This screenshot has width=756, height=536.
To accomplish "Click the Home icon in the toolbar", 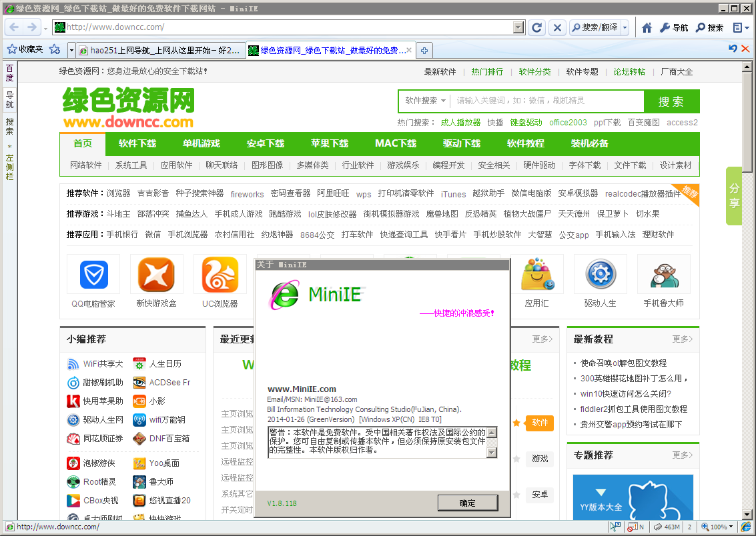I will [646, 28].
